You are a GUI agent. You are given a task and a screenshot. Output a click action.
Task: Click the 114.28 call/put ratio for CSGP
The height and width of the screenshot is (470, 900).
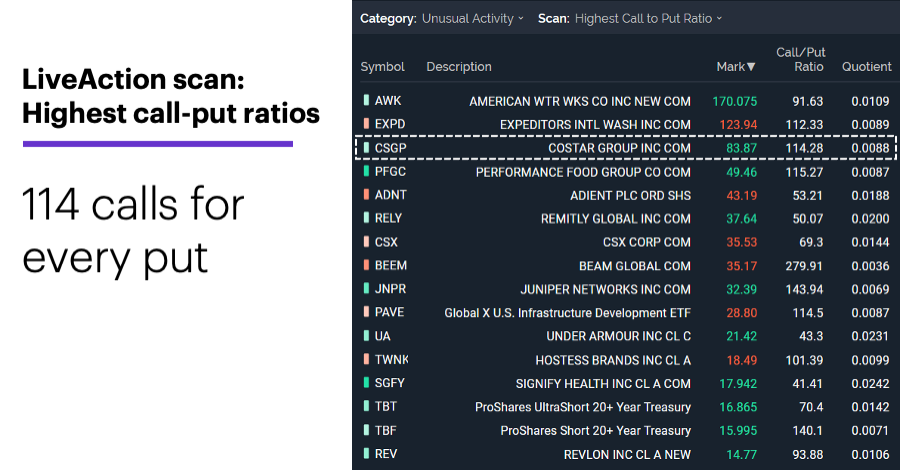(x=804, y=148)
